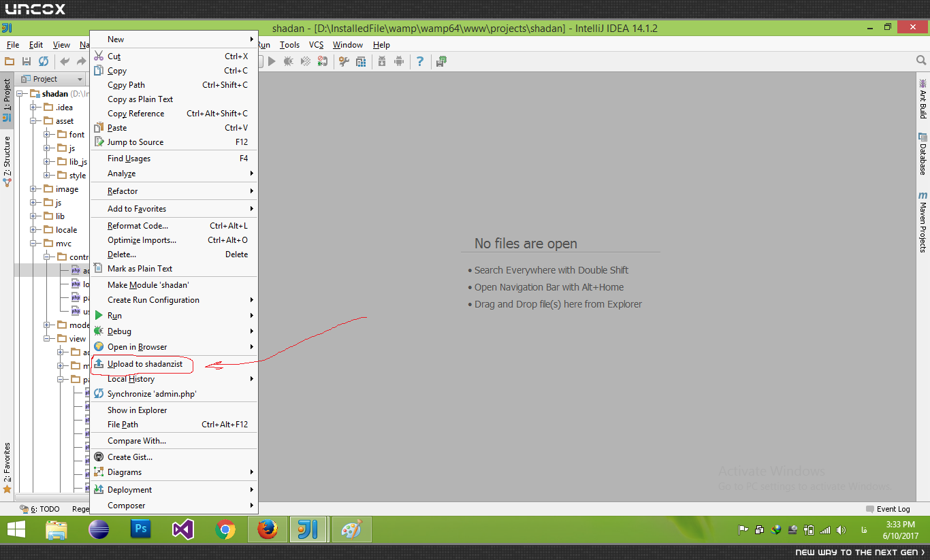The width and height of the screenshot is (930, 560).
Task: Expand the font folder node
Action: (x=47, y=135)
